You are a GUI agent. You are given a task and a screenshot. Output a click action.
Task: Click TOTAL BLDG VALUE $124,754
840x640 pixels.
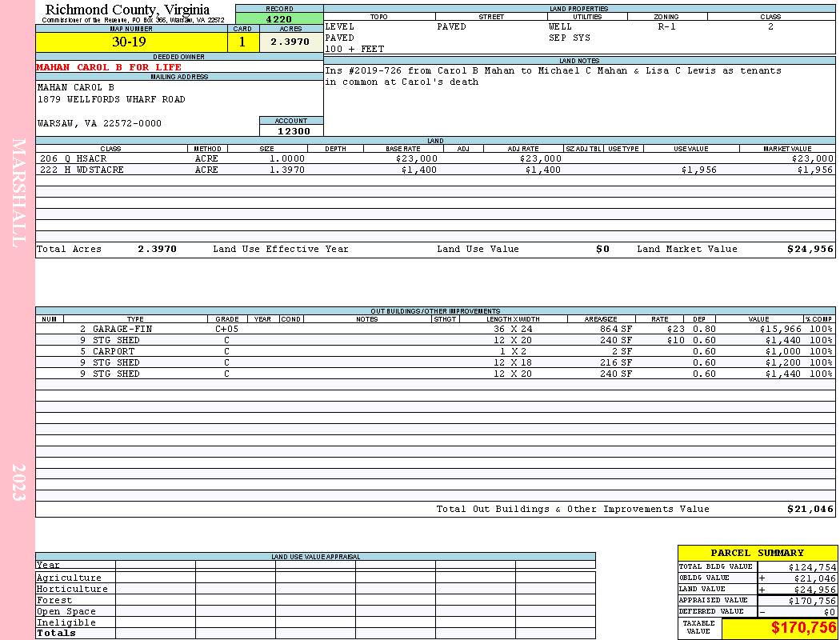pyautogui.click(x=812, y=567)
